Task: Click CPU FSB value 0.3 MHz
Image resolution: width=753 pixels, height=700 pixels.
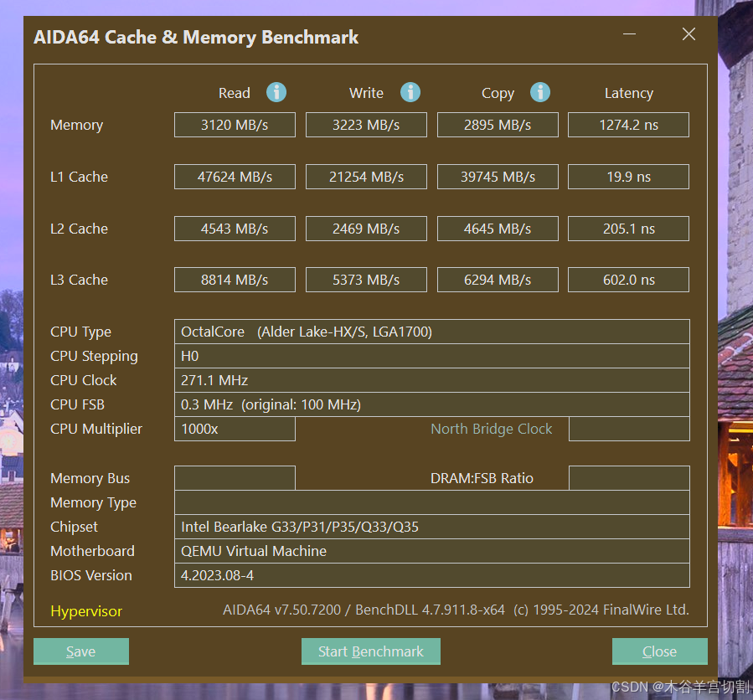Action: pos(432,404)
